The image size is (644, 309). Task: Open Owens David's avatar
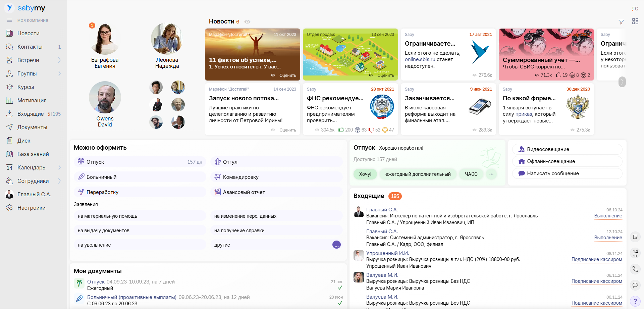click(x=105, y=97)
